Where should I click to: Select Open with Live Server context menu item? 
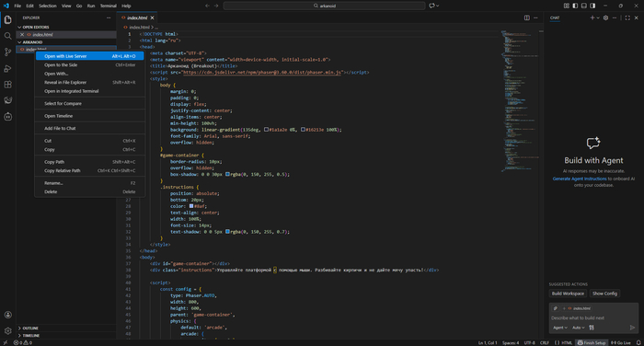tap(89, 56)
